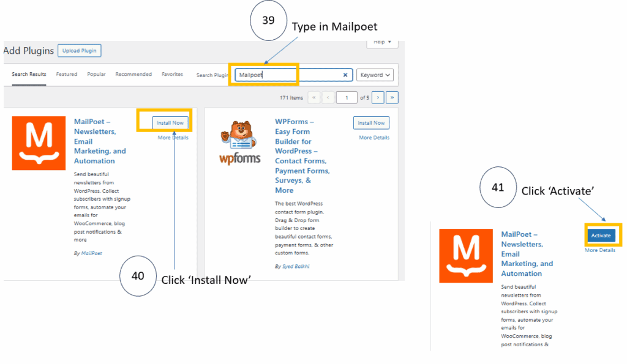Expand the Help dropdown tab
The height and width of the screenshot is (364, 627).
click(x=382, y=42)
